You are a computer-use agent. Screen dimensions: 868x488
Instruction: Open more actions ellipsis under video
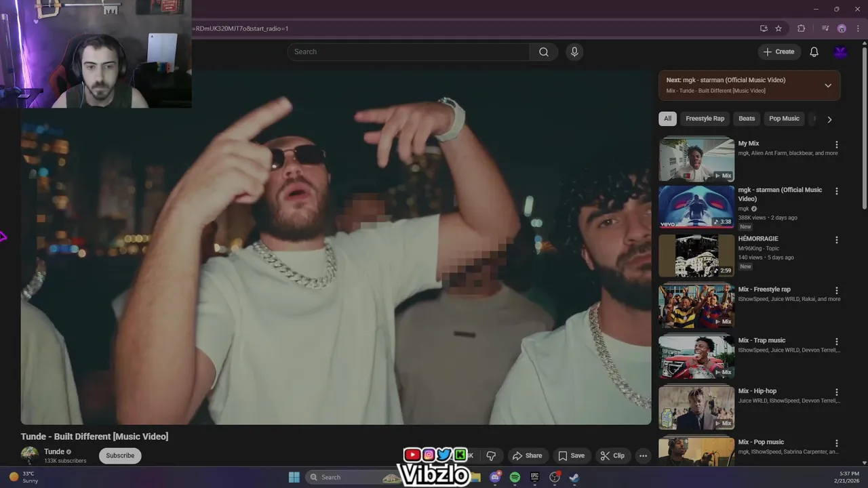click(x=643, y=455)
